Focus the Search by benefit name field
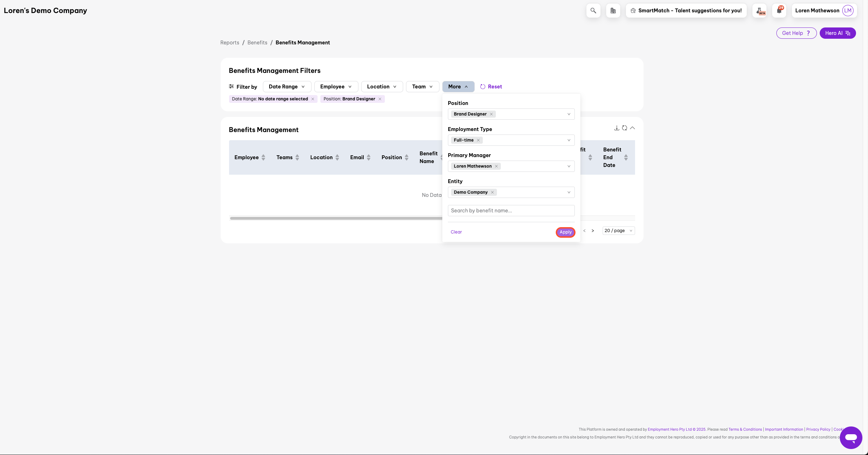This screenshot has width=868, height=455. pyautogui.click(x=511, y=211)
